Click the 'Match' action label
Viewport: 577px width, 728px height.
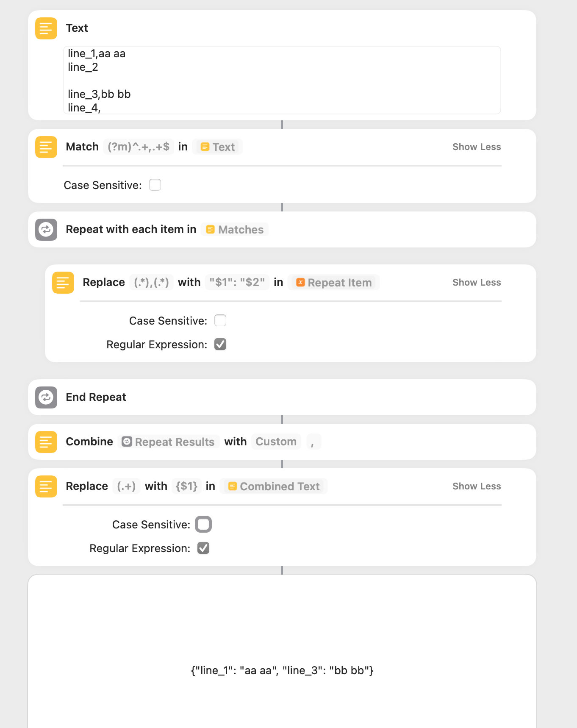82,147
